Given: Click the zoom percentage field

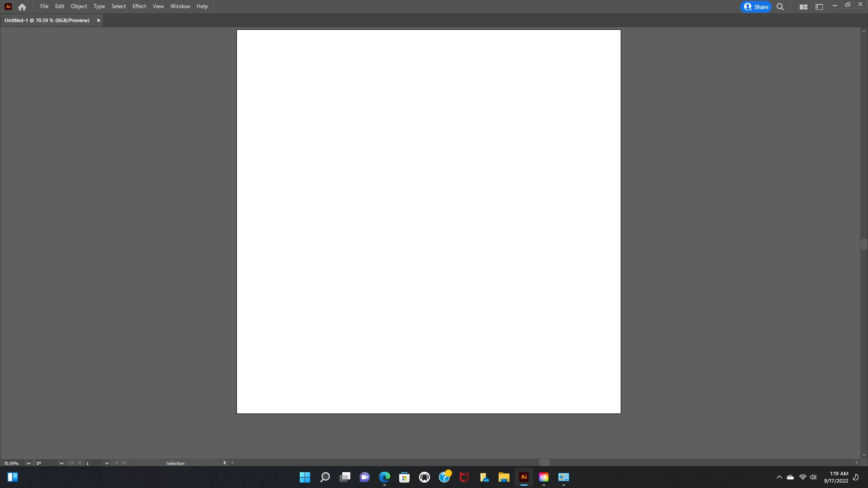Looking at the screenshot, I should click(x=12, y=463).
